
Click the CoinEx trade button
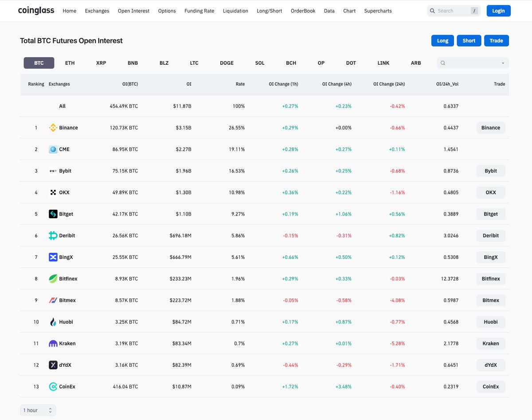coord(491,387)
